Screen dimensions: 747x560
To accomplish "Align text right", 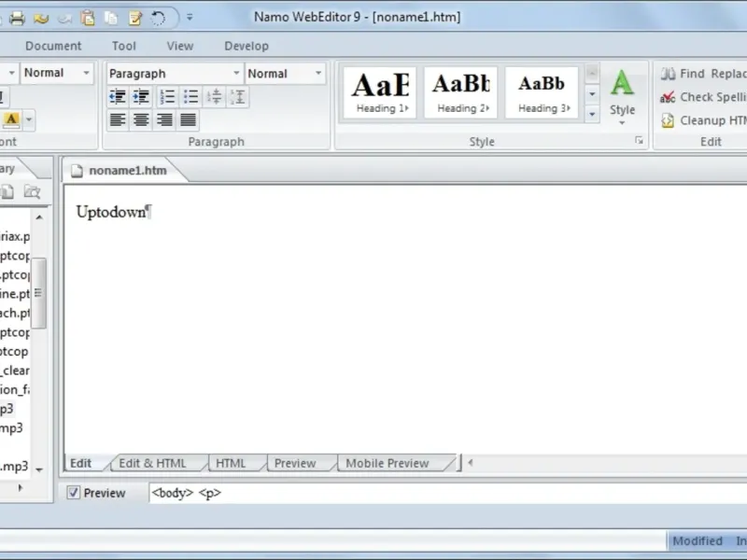I will tap(164, 119).
